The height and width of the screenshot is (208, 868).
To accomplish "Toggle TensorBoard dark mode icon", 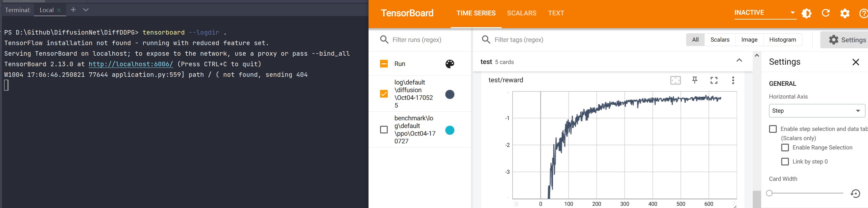I will click(x=806, y=13).
